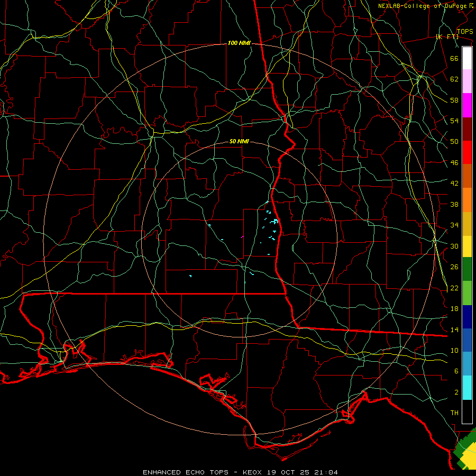The image size is (476, 476).
Task: Click the legend value 26
Action: [x=454, y=267]
